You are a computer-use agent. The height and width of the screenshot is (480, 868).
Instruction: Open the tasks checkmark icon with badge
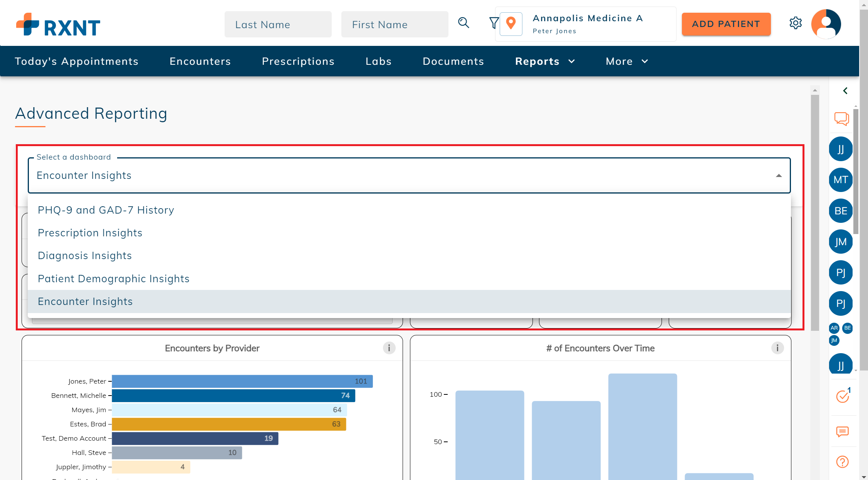pos(843,396)
